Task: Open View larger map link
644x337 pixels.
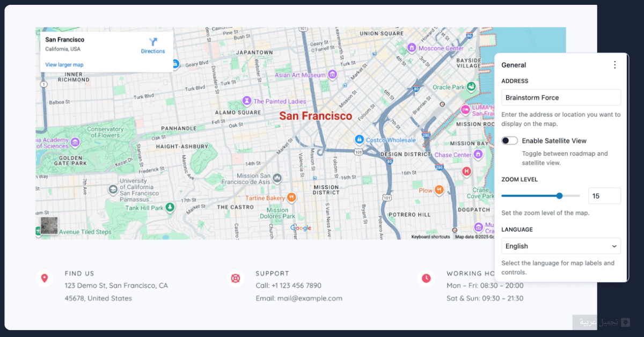Action: (x=64, y=65)
